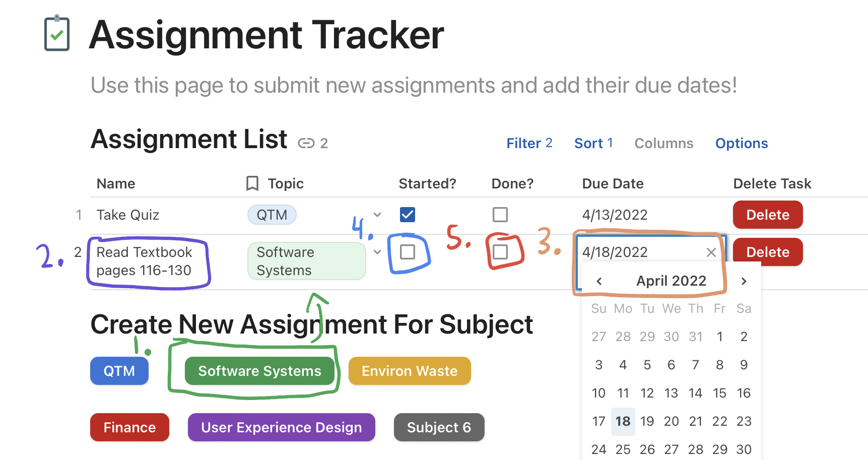This screenshot has height=460, width=868.
Task: Check Started for Read Textbook row
Action: (x=407, y=252)
